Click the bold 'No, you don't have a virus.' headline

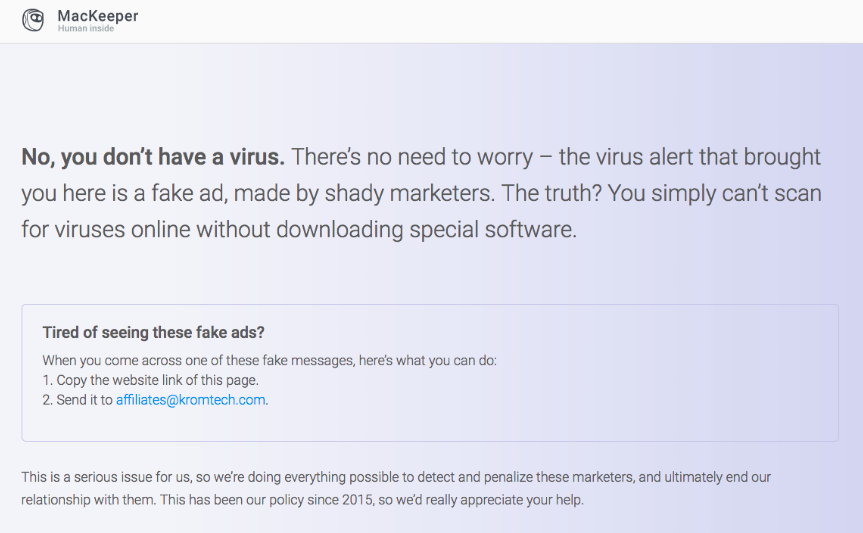pyautogui.click(x=153, y=157)
